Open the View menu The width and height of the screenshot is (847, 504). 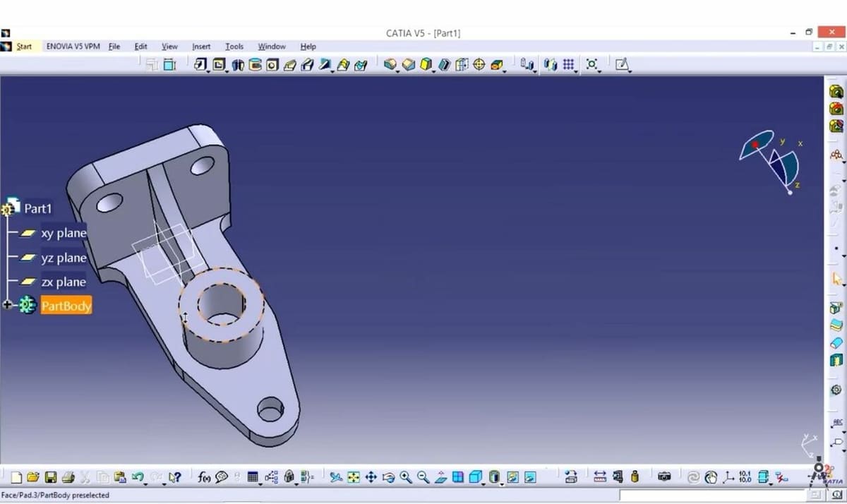click(169, 47)
